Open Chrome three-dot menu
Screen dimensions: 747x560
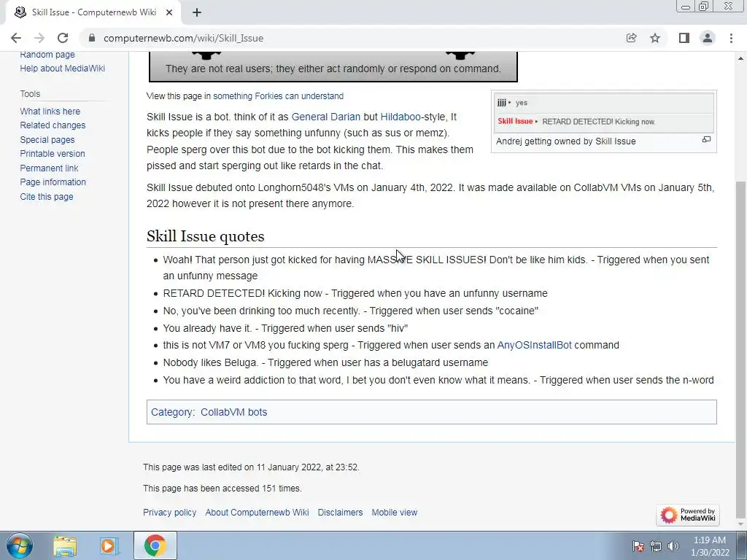click(731, 38)
